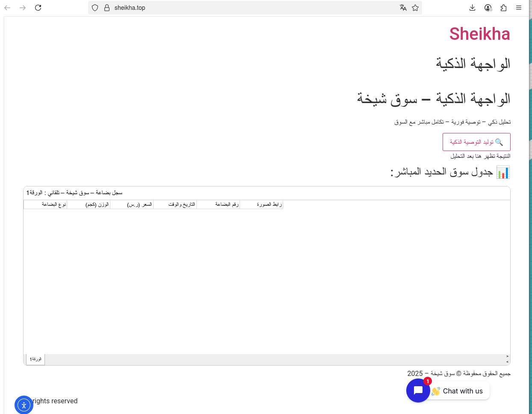Click the copyright 2025 footer text
The width and height of the screenshot is (532, 414).
[459, 374]
